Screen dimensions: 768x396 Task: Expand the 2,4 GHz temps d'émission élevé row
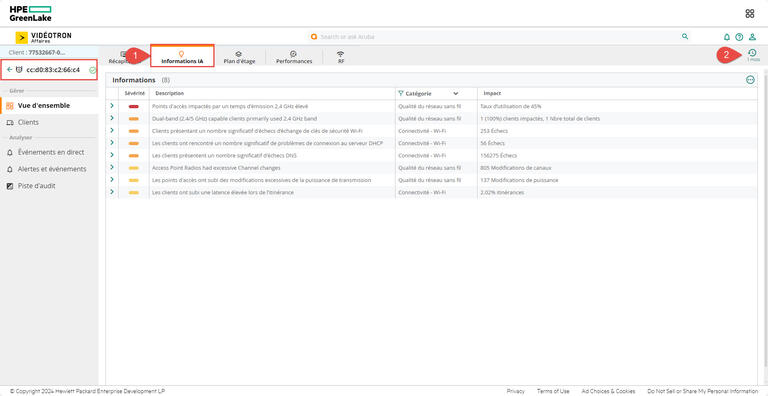pos(112,106)
